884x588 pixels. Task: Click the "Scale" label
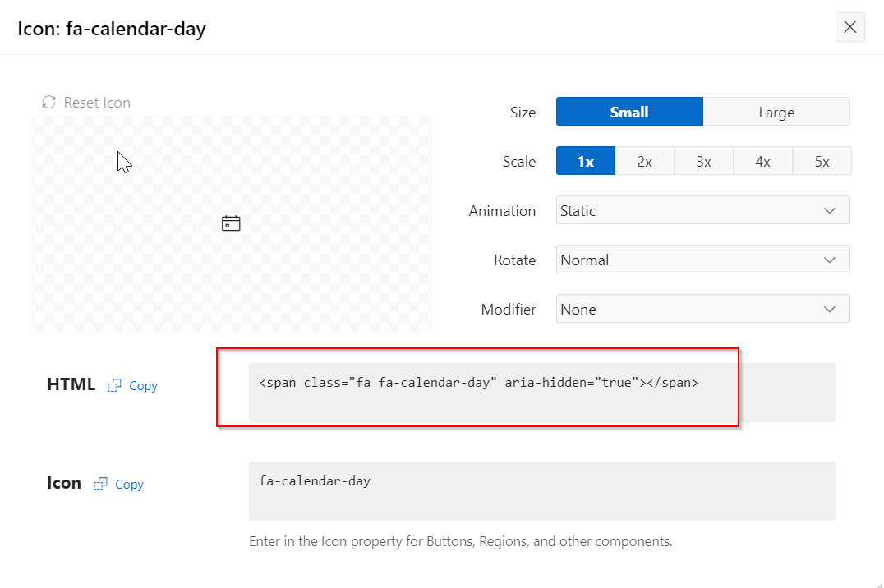[519, 162]
